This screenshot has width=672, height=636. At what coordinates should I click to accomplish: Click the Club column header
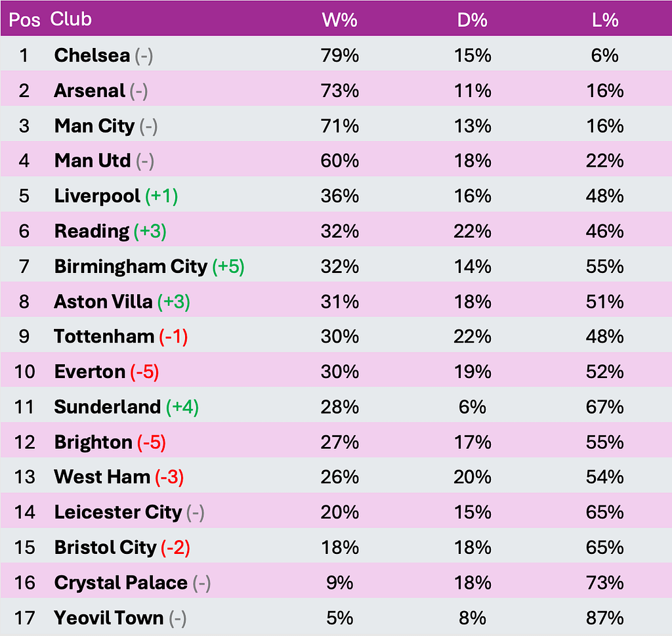(x=71, y=20)
